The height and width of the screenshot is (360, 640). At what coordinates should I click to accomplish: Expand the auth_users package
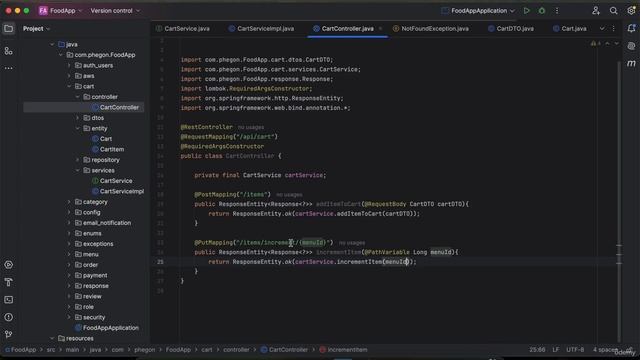click(69, 65)
